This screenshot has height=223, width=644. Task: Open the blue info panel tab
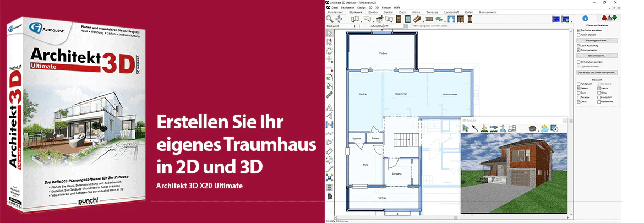pyautogui.click(x=585, y=19)
